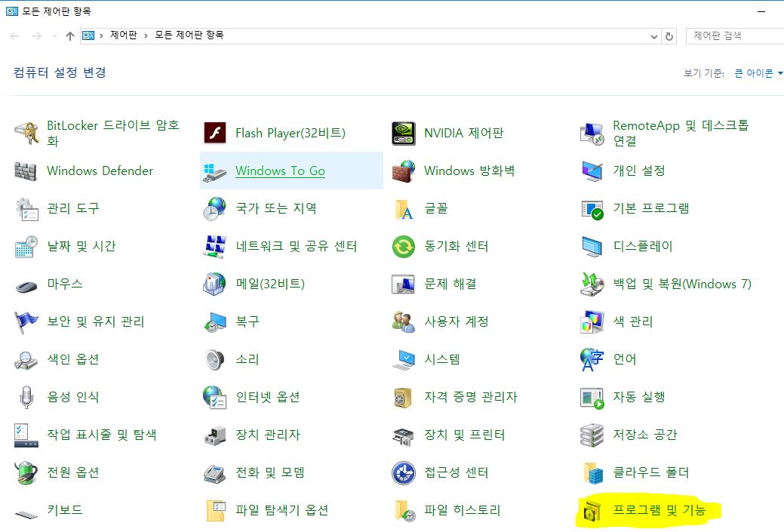Refresh the control panel view
Image resolution: width=784 pixels, height=532 pixels.
pos(669,36)
